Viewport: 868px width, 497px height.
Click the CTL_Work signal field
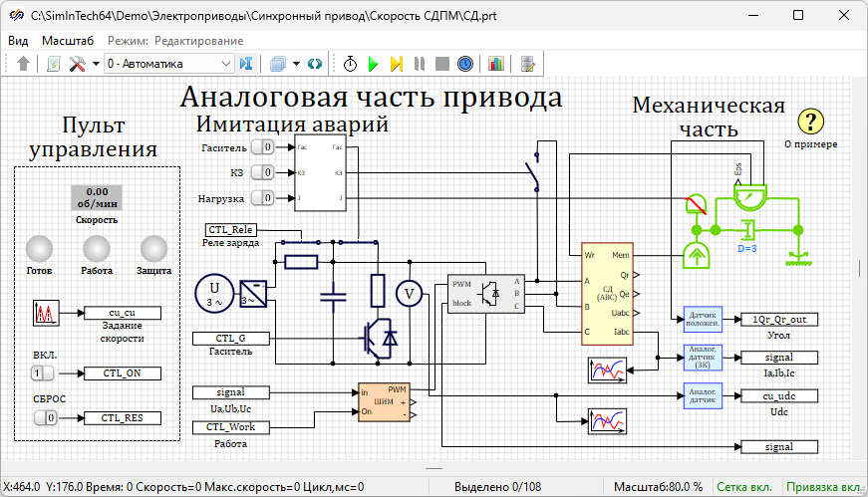(230, 427)
